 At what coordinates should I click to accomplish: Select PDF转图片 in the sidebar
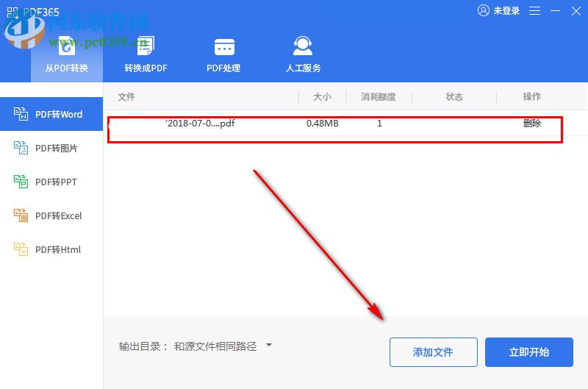coord(51,148)
